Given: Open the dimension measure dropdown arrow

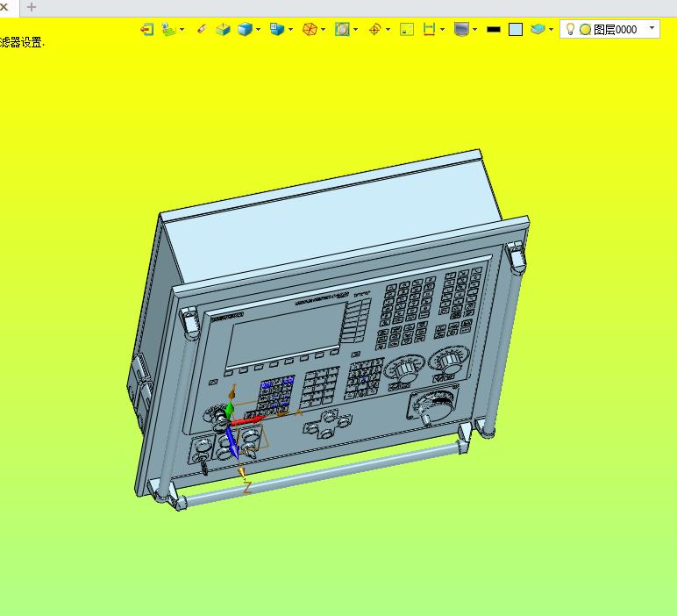Looking at the screenshot, I should (x=442, y=29).
